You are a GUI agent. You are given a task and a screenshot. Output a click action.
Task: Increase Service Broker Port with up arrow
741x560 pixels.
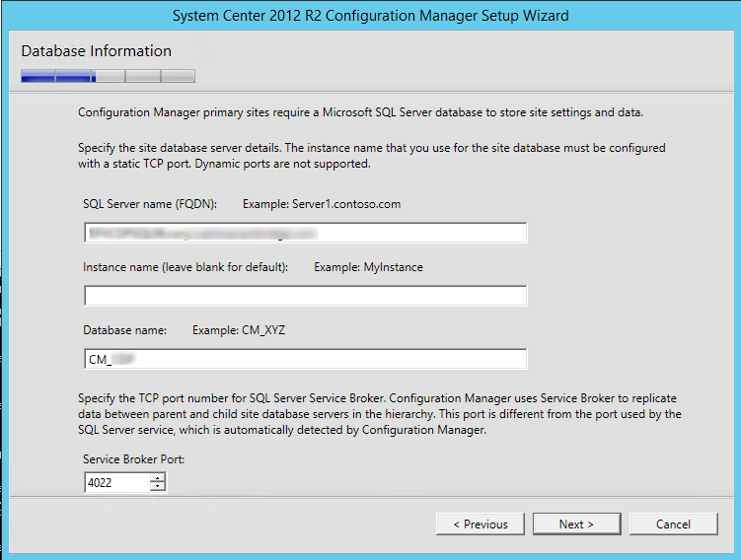pos(157,478)
